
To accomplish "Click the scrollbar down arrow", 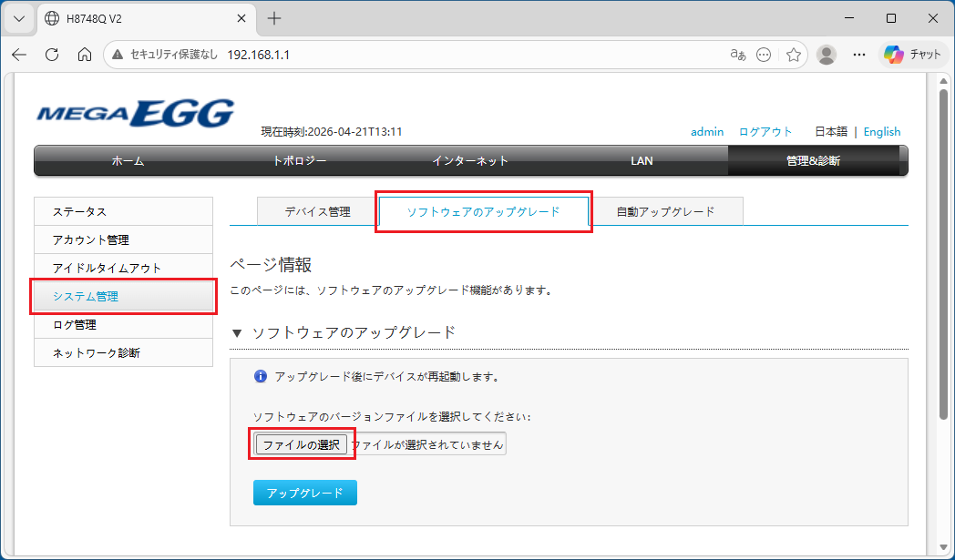I will (x=943, y=547).
